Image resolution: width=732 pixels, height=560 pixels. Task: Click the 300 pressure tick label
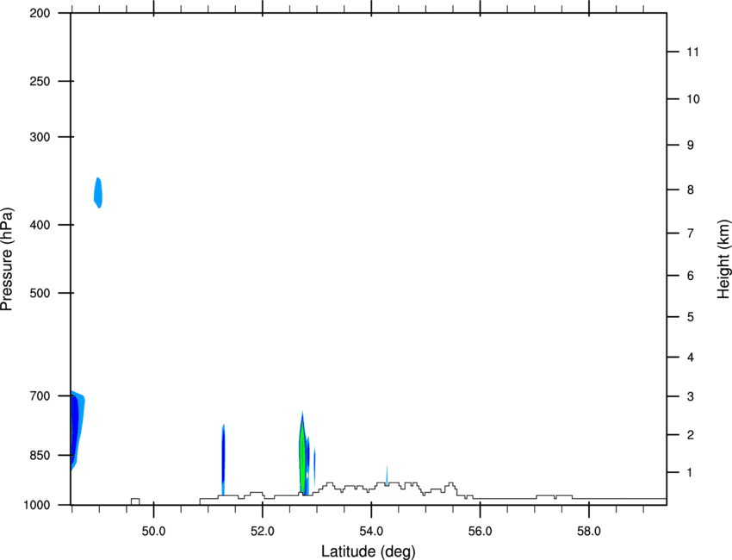click(40, 137)
